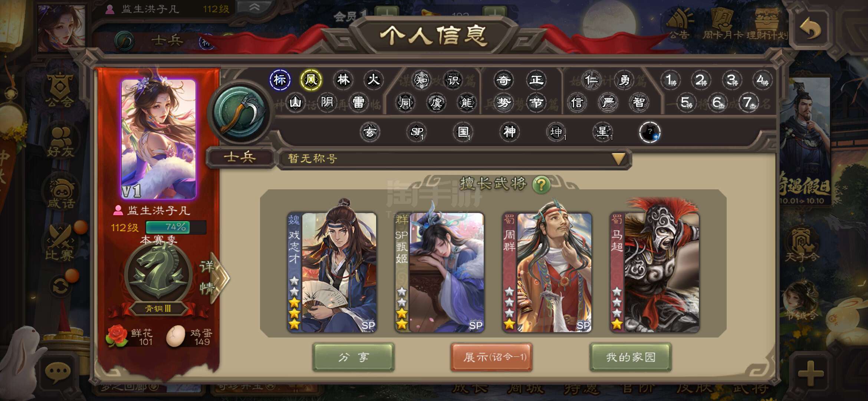The width and height of the screenshot is (868, 401).
Task: Click the 神 badge icon
Action: pos(509,132)
